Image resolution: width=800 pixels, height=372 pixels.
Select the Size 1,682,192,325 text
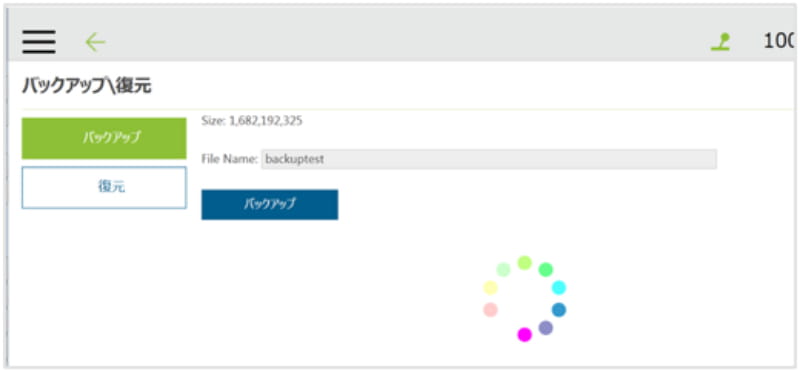tap(252, 121)
